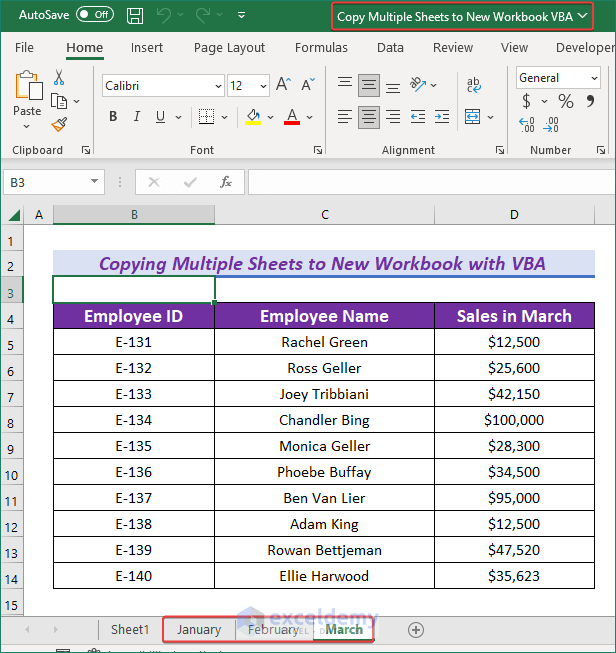Image resolution: width=616 pixels, height=653 pixels.
Task: Select the Data ribbon tab
Action: coord(390,47)
